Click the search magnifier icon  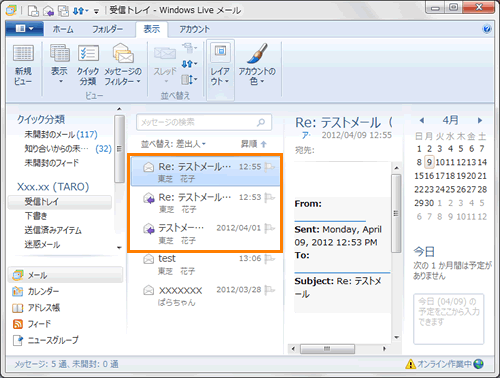point(261,122)
